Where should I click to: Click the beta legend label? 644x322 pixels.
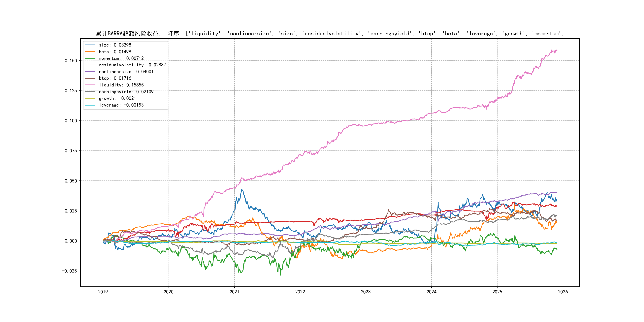115,52
